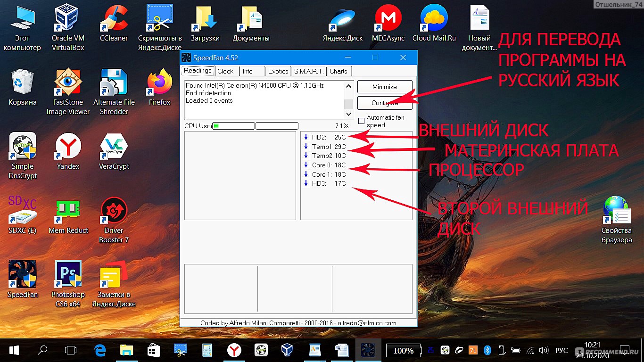This screenshot has width=644, height=362.
Task: Click the 100% battery indicator on the taskbar
Action: tap(404, 350)
